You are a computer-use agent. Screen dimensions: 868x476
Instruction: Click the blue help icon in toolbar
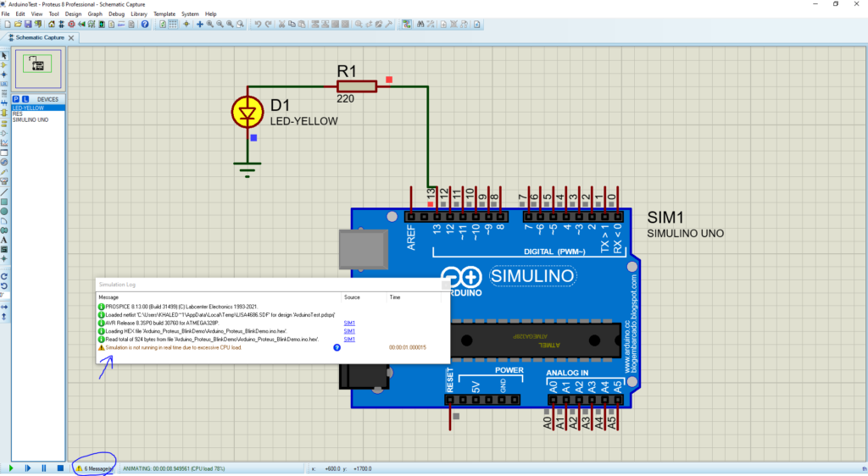click(x=145, y=25)
